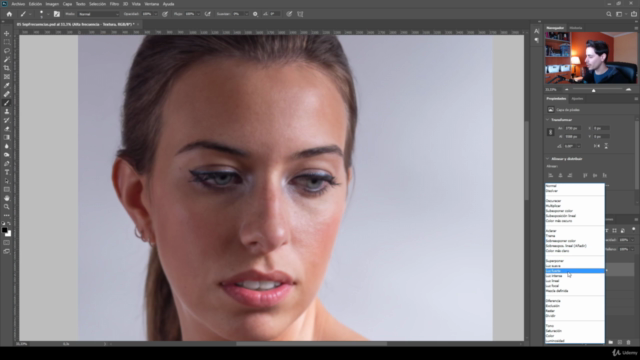Select the Spot Healing Brush tool
Screen dimensions: 640x360
point(7,94)
